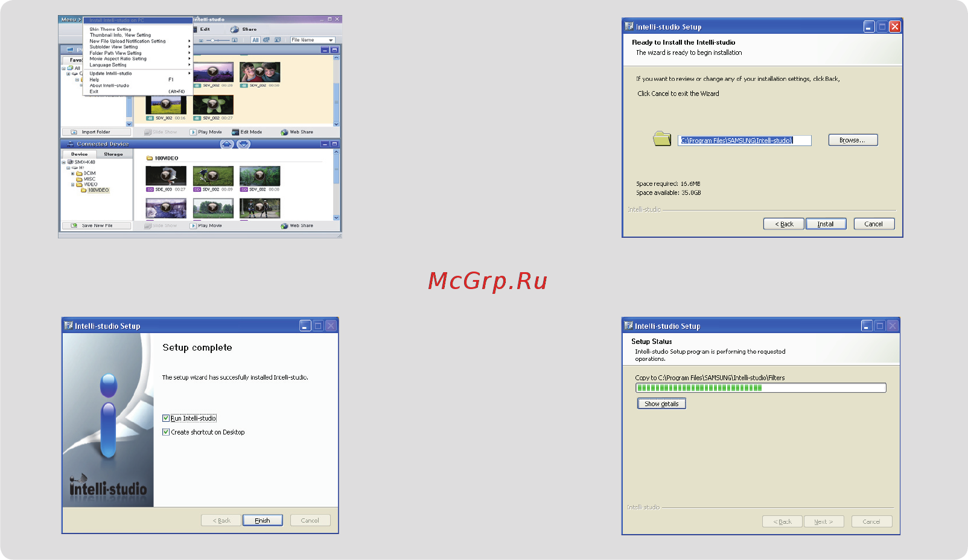The image size is (968, 560).
Task: Click the installation progress bar
Action: tap(760, 388)
